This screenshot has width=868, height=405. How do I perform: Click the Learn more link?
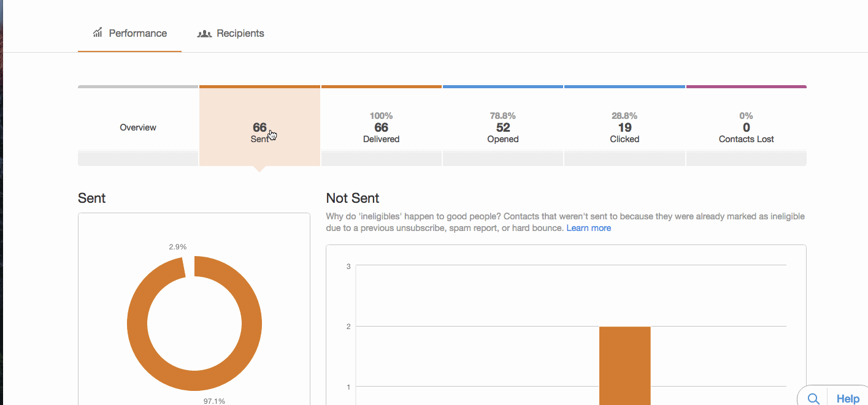coord(588,228)
